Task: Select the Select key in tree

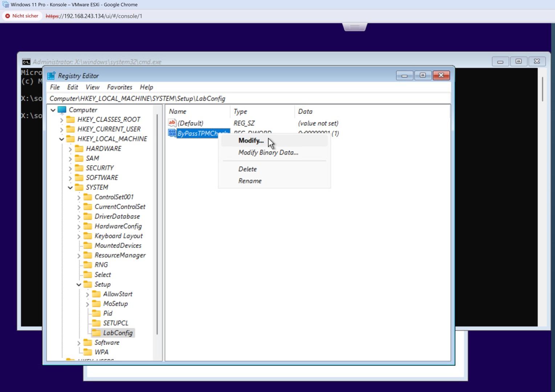Action: coord(103,275)
